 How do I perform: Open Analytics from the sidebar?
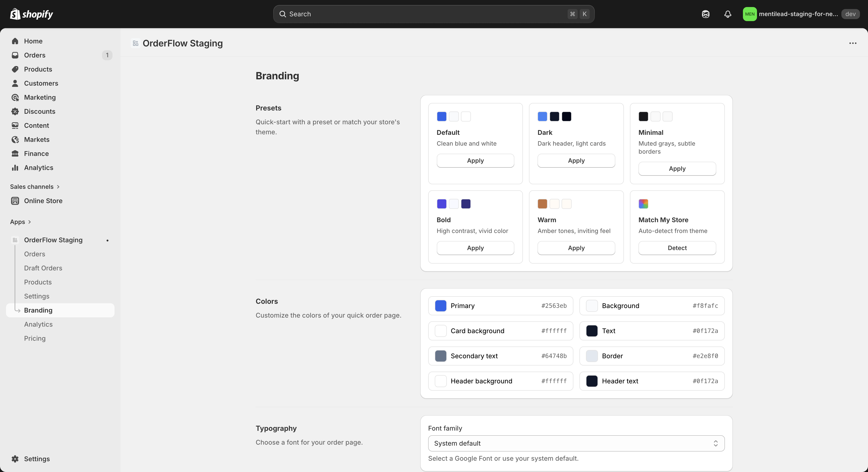coord(38,167)
